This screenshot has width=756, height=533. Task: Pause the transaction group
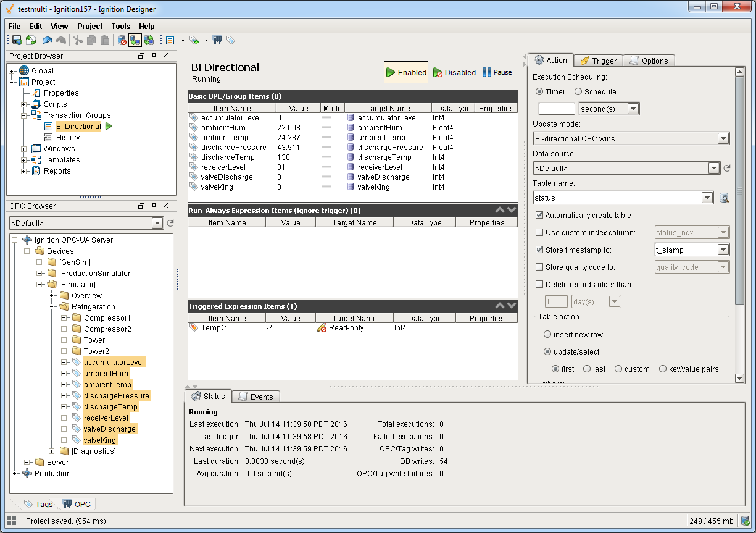coord(497,72)
